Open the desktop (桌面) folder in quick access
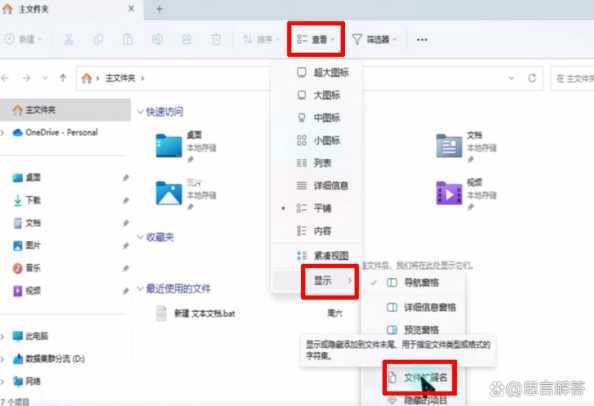The height and width of the screenshot is (406, 594). (169, 145)
